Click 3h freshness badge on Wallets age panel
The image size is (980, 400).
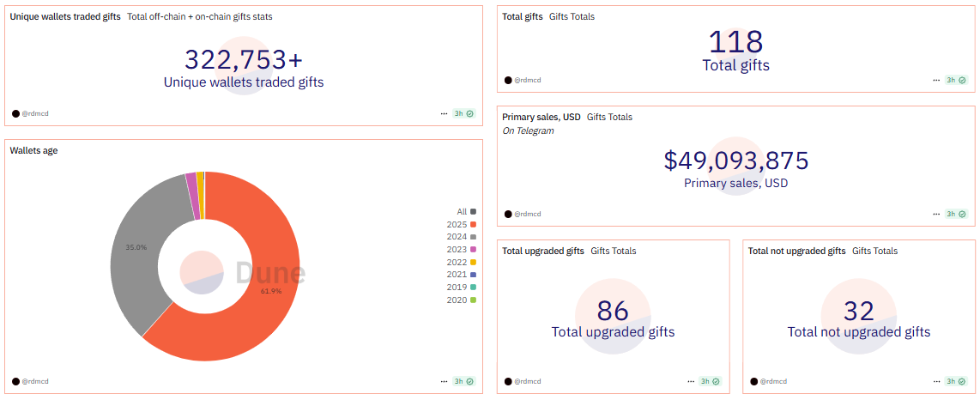[463, 381]
